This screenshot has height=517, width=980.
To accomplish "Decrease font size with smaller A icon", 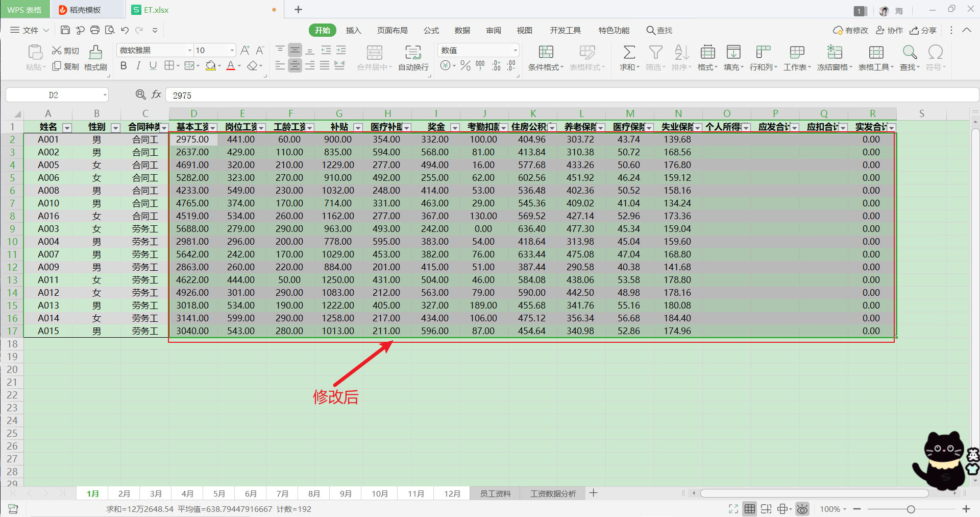I will click(260, 50).
